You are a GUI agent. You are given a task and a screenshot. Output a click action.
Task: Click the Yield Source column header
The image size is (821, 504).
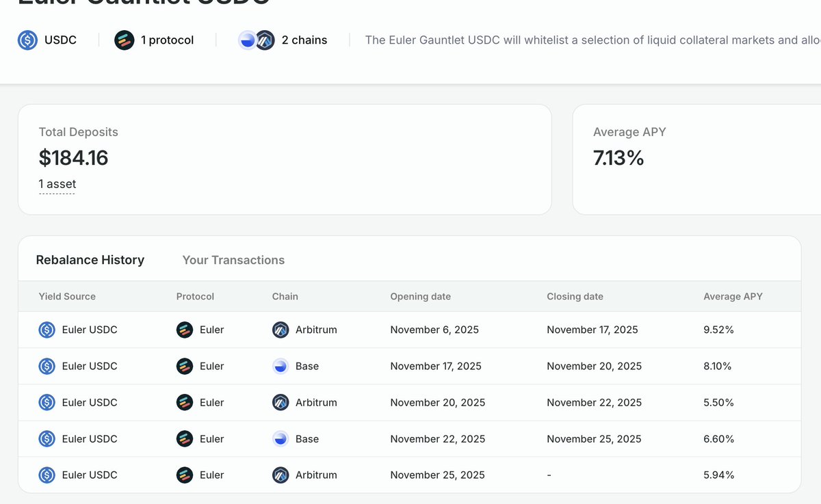pos(67,296)
